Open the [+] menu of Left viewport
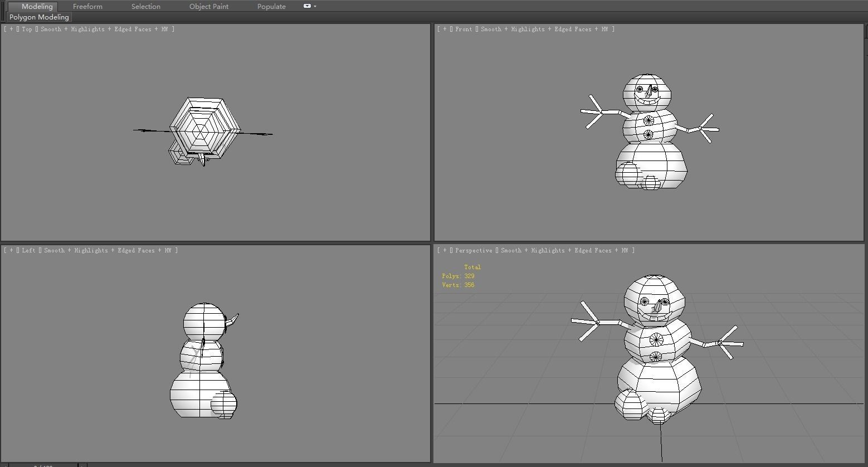868x467 pixels. 11,250
